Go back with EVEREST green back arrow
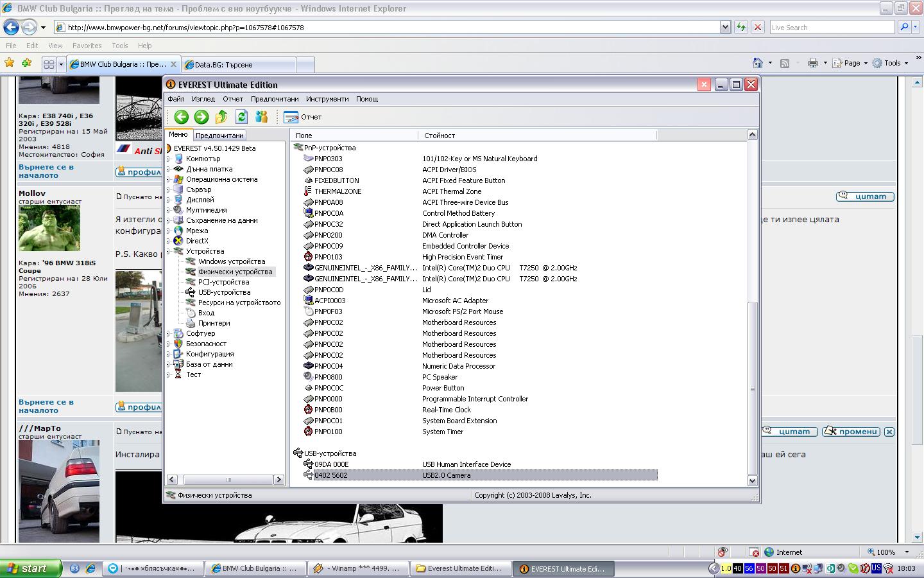Image resolution: width=924 pixels, height=578 pixels. coord(182,116)
